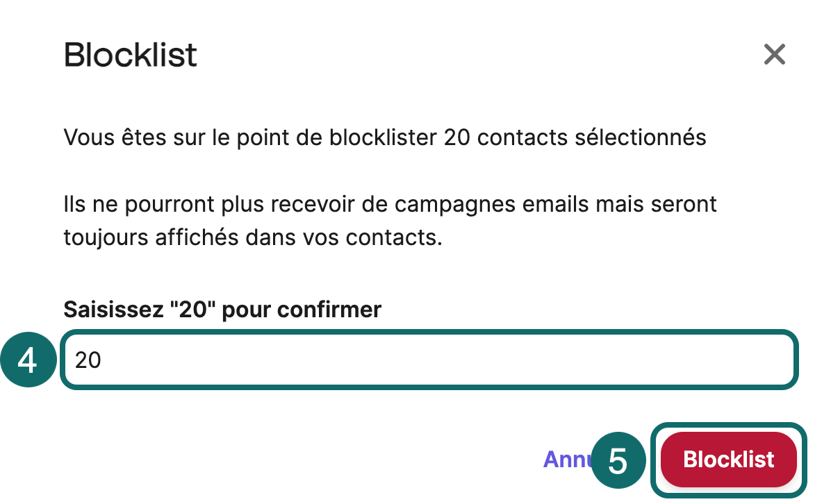
Task: Click the circular step marker labeled 4
Action: tap(28, 360)
